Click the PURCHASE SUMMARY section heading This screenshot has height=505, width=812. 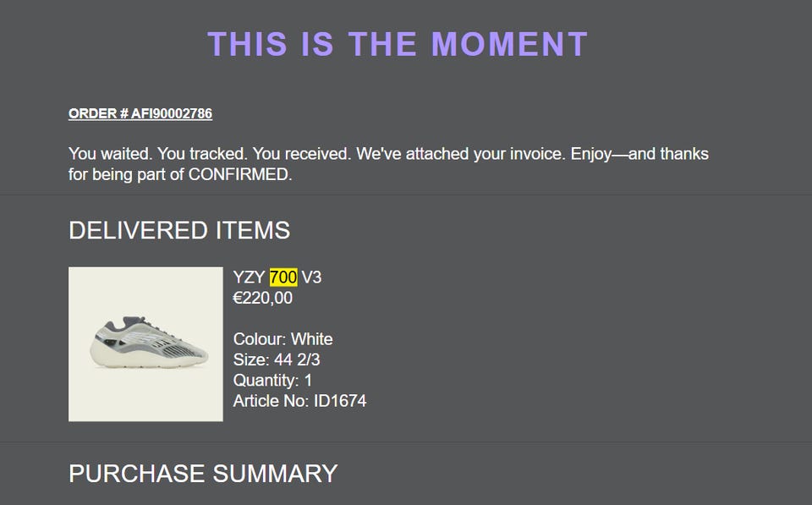click(x=203, y=473)
